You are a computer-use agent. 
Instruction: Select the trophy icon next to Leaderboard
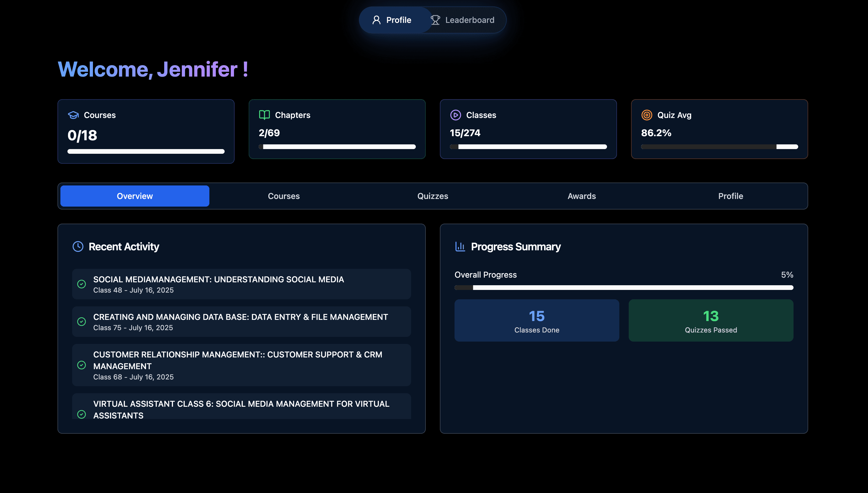436,20
